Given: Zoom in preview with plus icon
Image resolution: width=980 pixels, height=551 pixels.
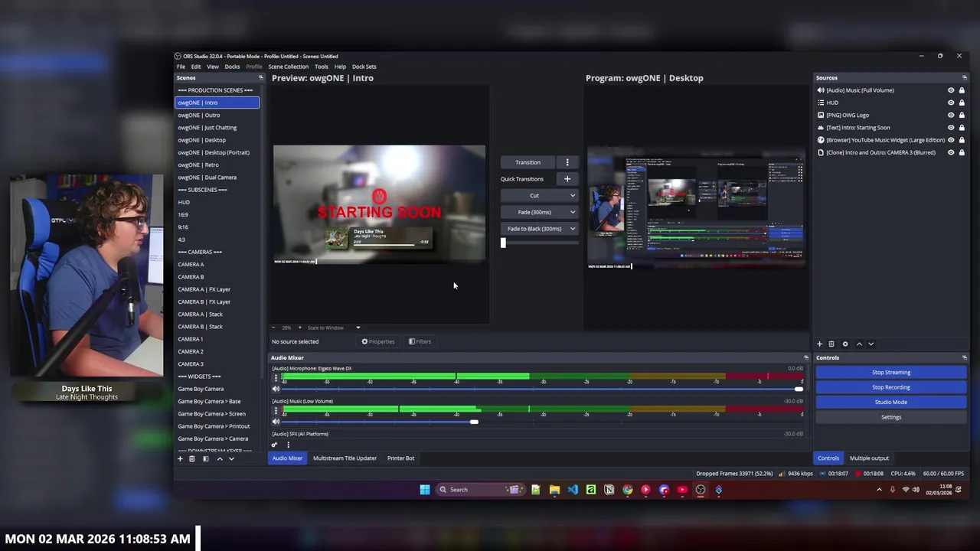Looking at the screenshot, I should pos(299,328).
